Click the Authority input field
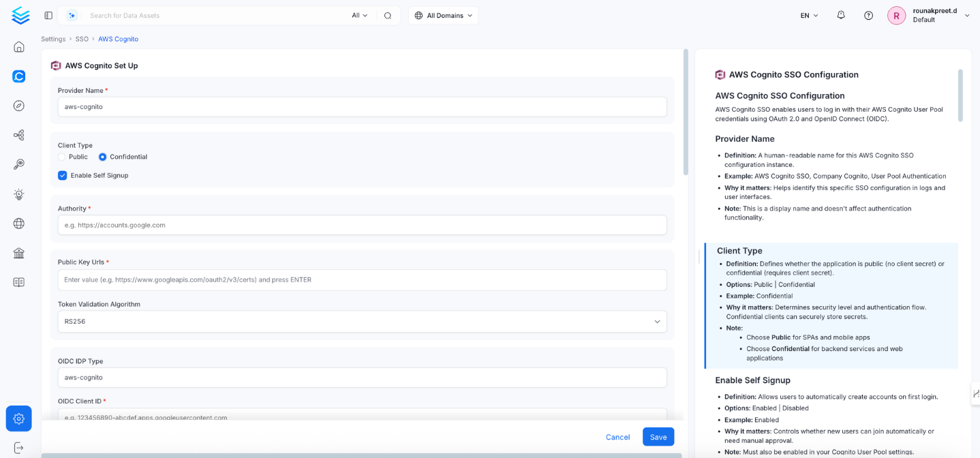Screen dimensions: 980x458 pos(362,225)
